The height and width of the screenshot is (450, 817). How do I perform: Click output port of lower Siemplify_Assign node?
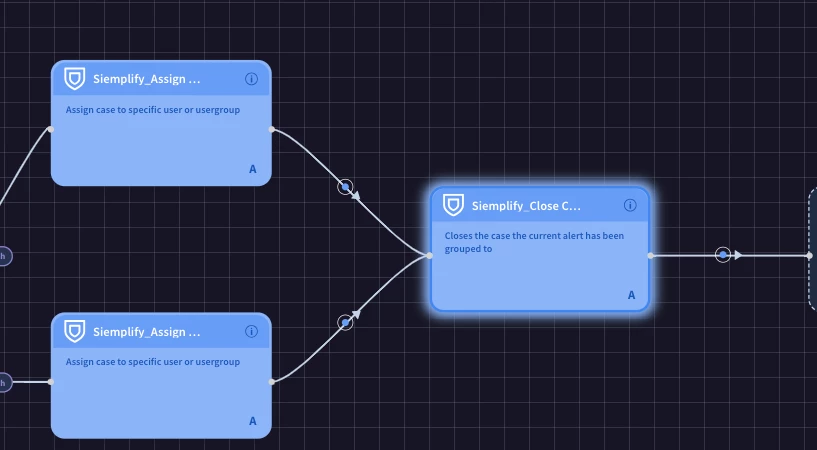point(271,382)
